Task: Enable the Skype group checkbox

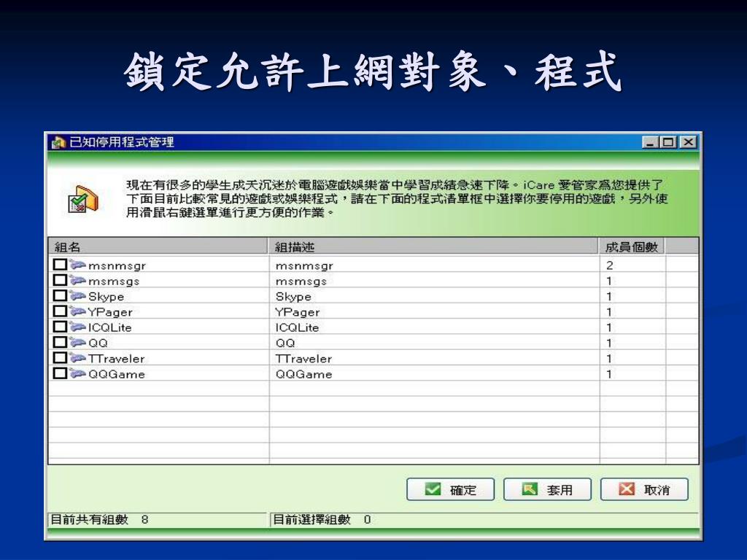Action: click(x=60, y=295)
